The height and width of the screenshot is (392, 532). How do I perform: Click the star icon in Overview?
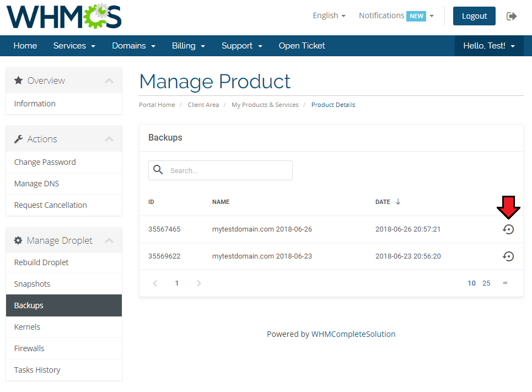coord(18,80)
